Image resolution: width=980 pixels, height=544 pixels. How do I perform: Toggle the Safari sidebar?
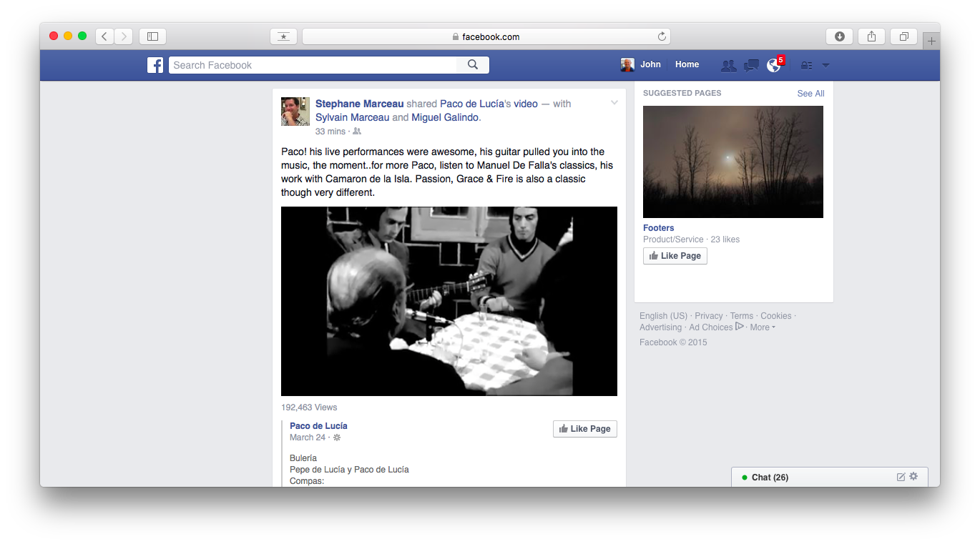coord(152,36)
